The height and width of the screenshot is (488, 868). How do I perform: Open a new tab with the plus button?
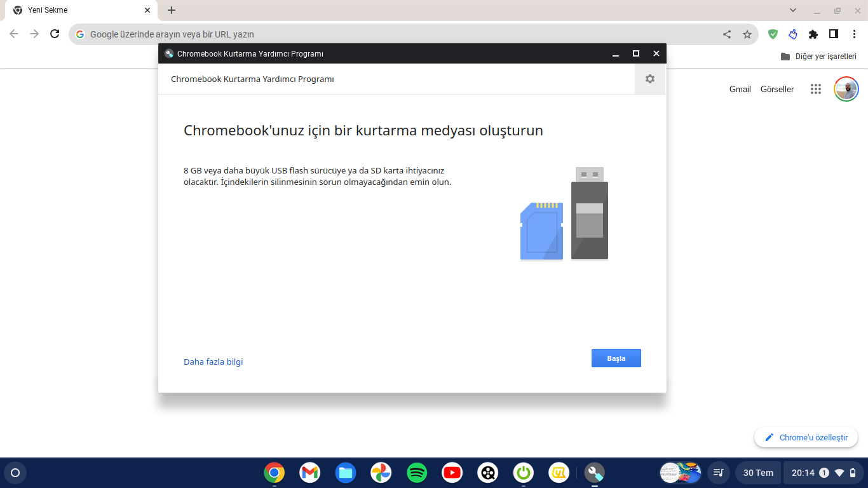pyautogui.click(x=172, y=10)
